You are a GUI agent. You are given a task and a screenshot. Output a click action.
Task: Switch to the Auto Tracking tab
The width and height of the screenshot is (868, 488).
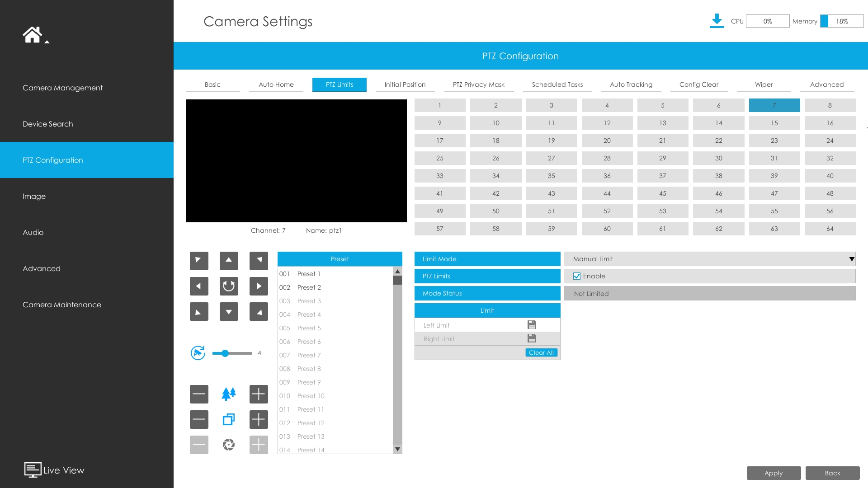pyautogui.click(x=631, y=84)
